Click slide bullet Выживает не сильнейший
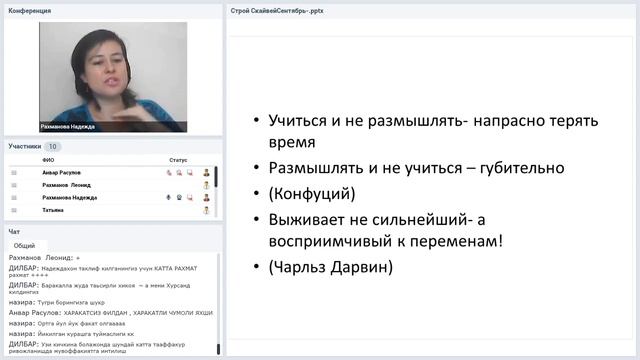The height and width of the screenshot is (360, 640). pyautogui.click(x=386, y=230)
